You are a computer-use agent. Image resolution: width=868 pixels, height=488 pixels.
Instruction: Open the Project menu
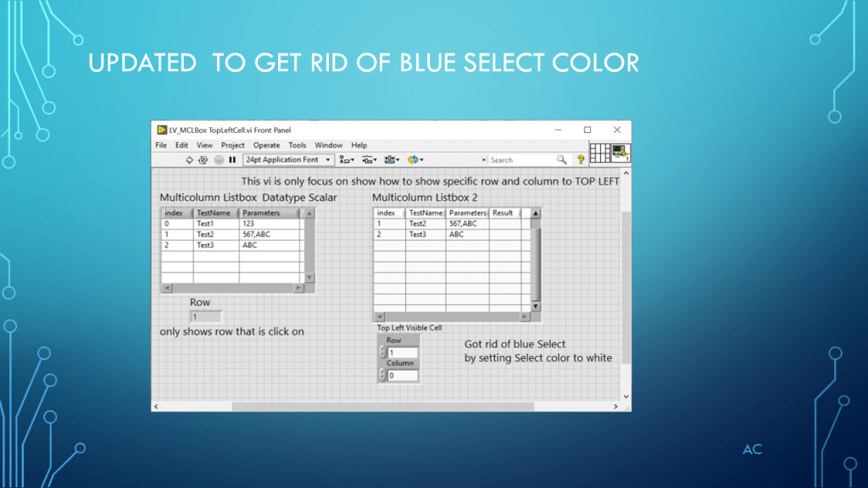[x=233, y=145]
